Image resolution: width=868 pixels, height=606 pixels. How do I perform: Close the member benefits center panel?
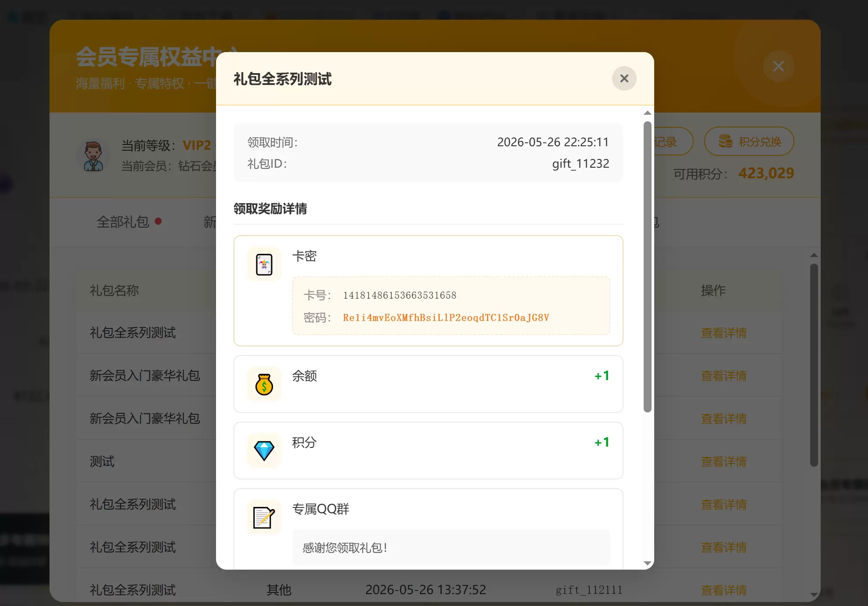point(778,66)
